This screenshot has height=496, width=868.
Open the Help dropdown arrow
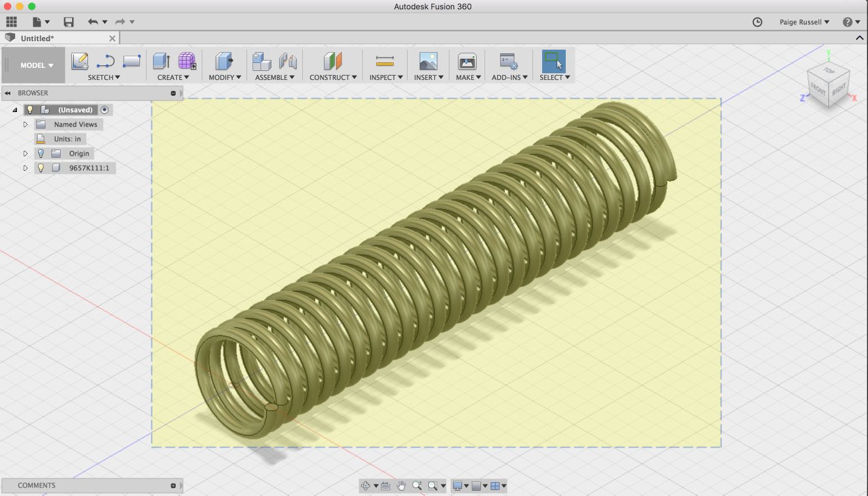[x=857, y=22]
